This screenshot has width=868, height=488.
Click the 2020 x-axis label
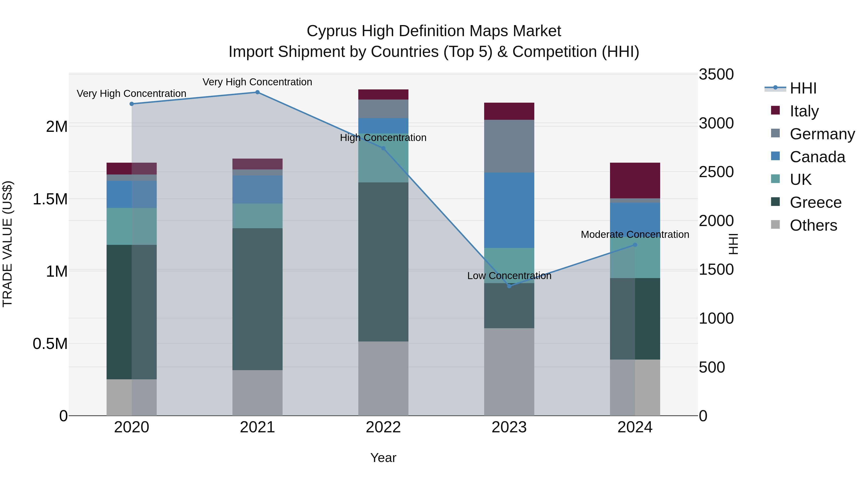(x=132, y=427)
